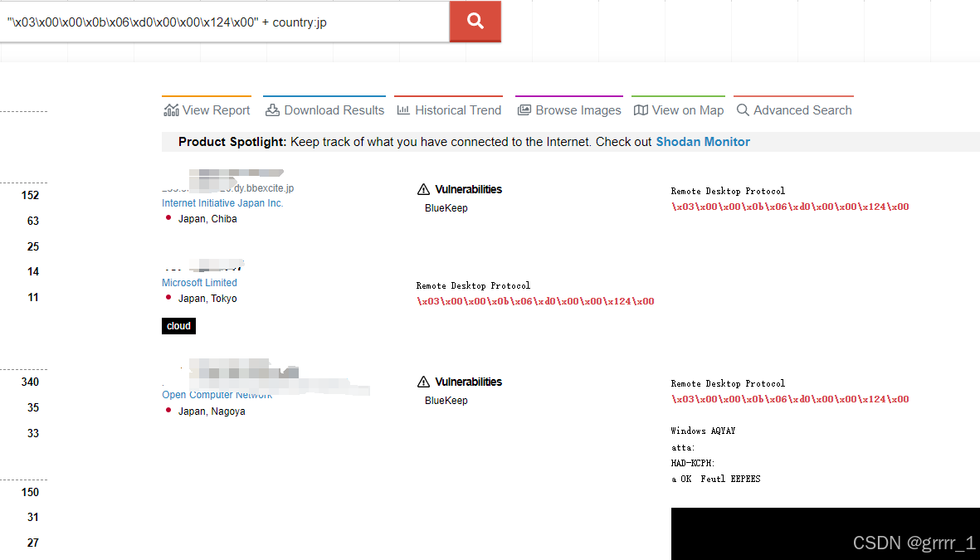Click the Windows AQYAY text line

tap(703, 431)
